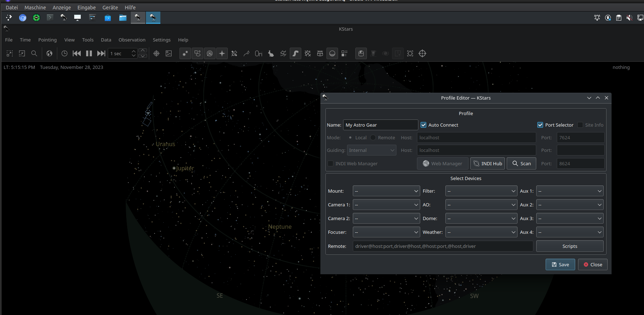Toggle solar system objects display
This screenshot has width=644, height=315.
(210, 53)
